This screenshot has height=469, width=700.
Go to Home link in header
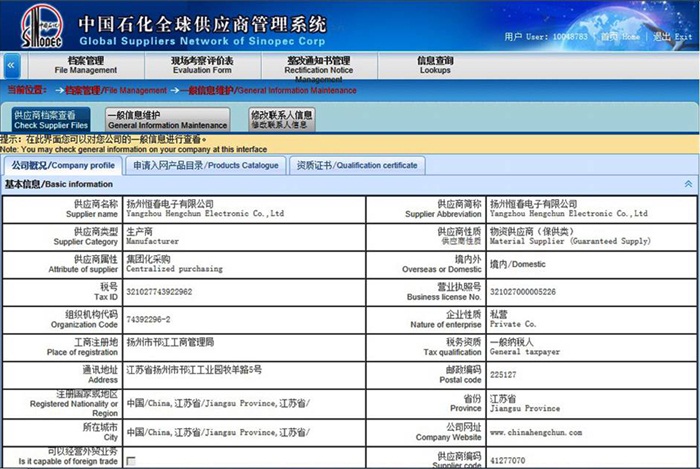coord(620,37)
